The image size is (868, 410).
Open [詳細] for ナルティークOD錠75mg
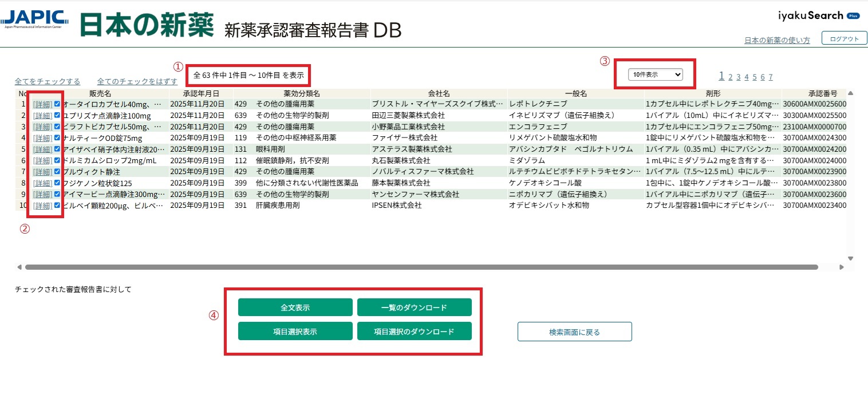[42, 138]
